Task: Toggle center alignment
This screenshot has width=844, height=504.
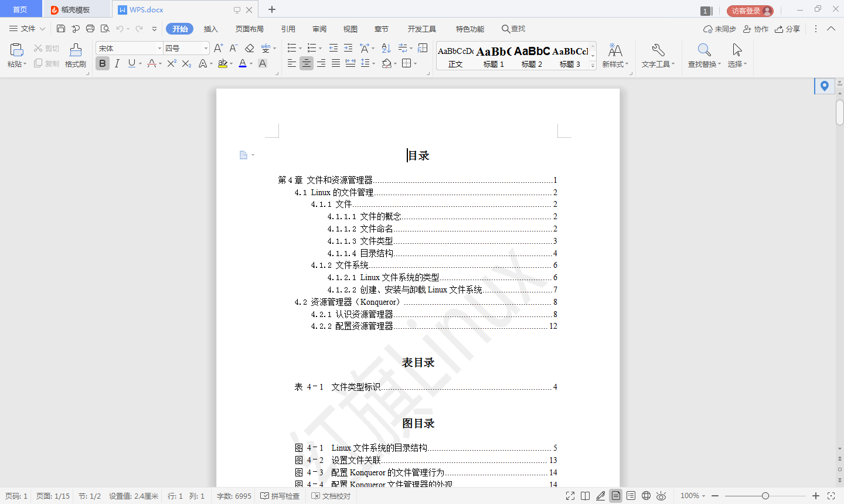Action: pos(307,63)
